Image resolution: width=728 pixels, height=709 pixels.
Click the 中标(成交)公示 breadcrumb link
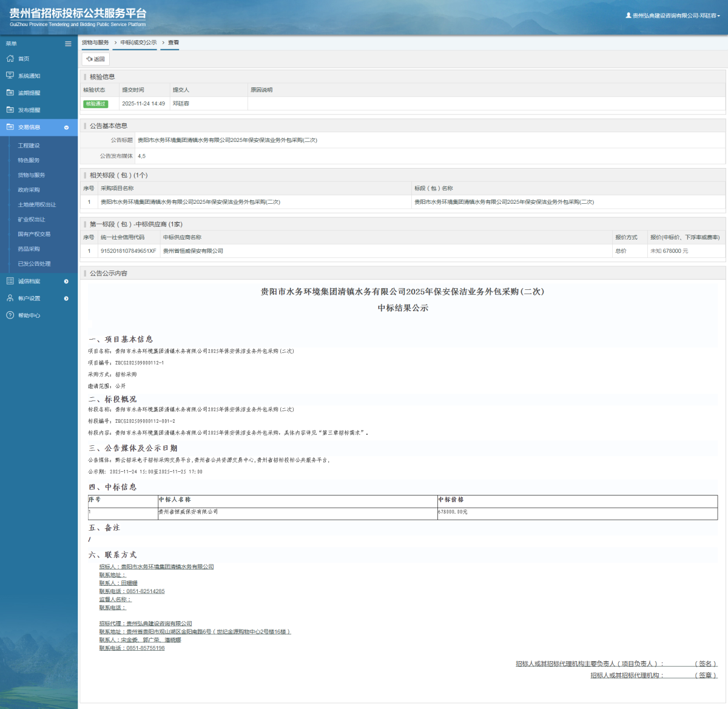[x=138, y=42]
